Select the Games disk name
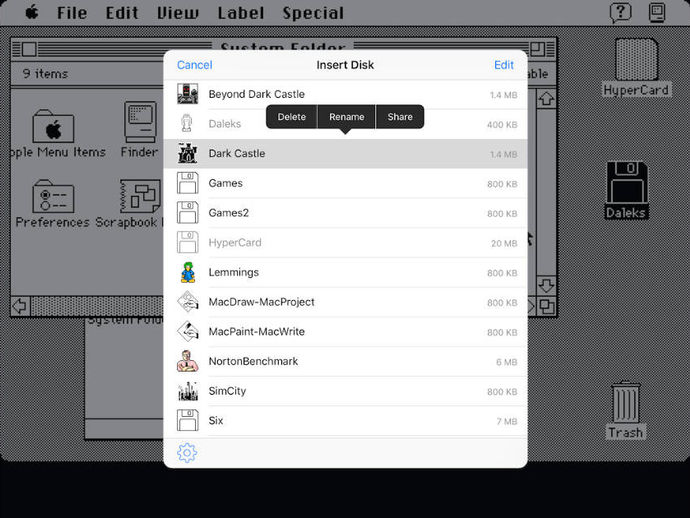This screenshot has height=518, width=690. coord(225,183)
